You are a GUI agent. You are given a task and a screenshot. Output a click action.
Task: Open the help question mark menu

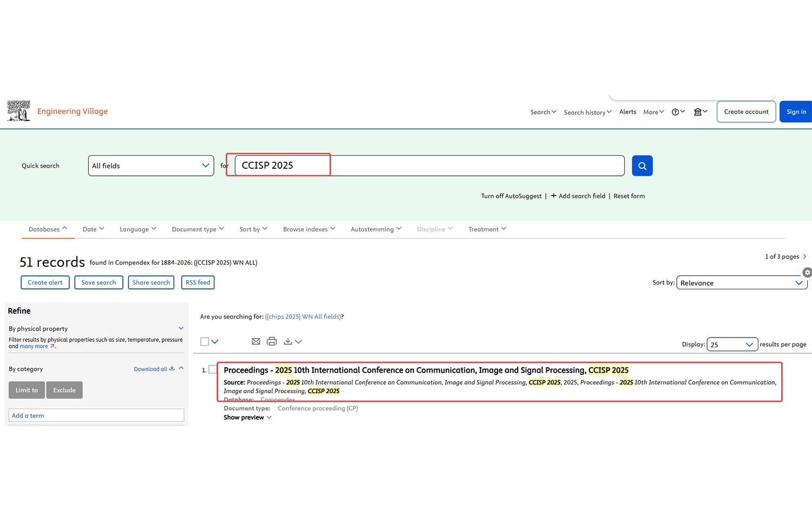pos(676,112)
